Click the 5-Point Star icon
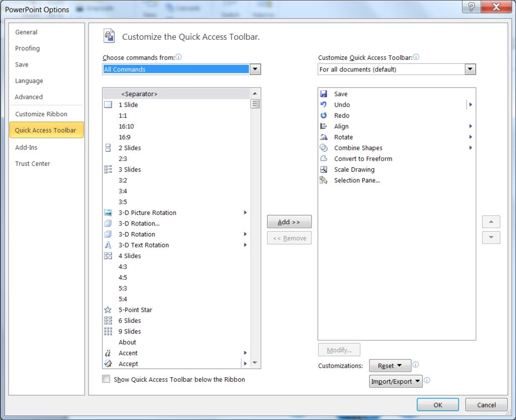516x420 pixels. click(x=108, y=310)
